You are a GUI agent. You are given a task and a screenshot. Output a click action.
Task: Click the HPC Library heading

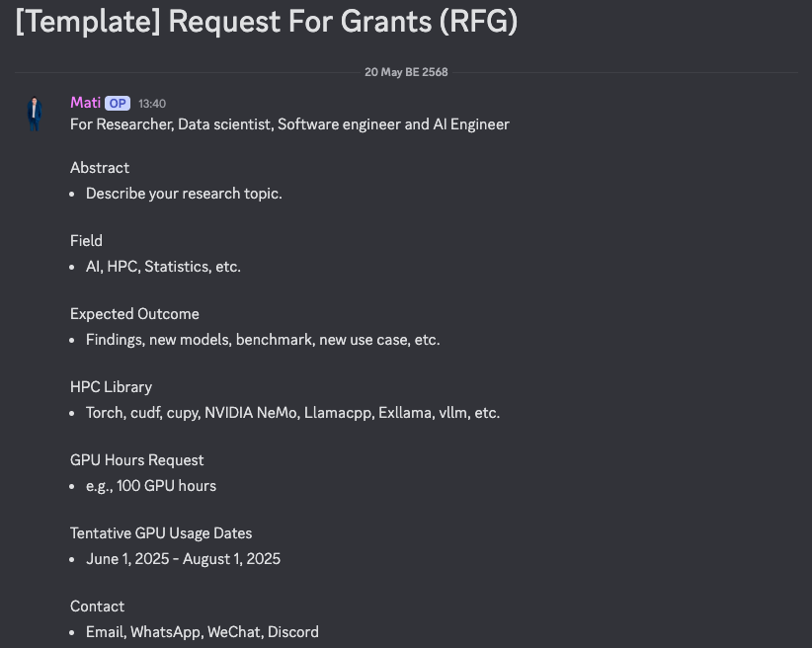click(111, 387)
